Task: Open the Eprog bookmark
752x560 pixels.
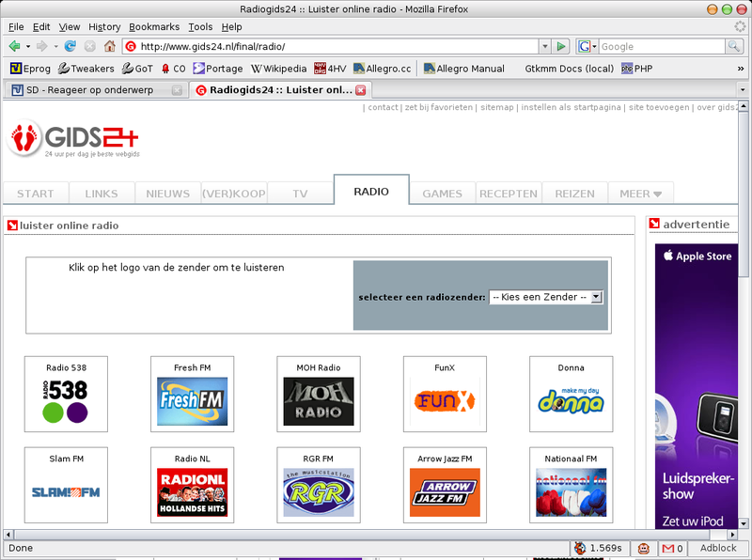Action: (x=30, y=69)
